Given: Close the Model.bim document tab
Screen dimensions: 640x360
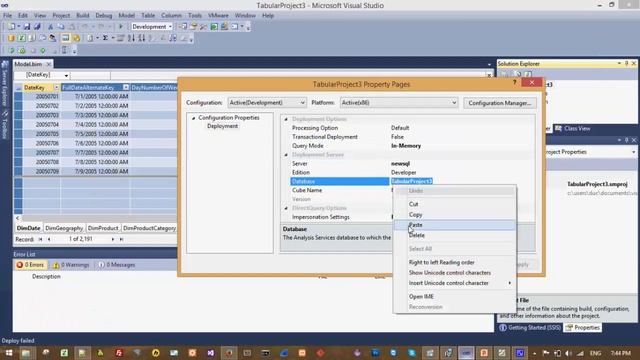Looking at the screenshot, I should (49, 64).
